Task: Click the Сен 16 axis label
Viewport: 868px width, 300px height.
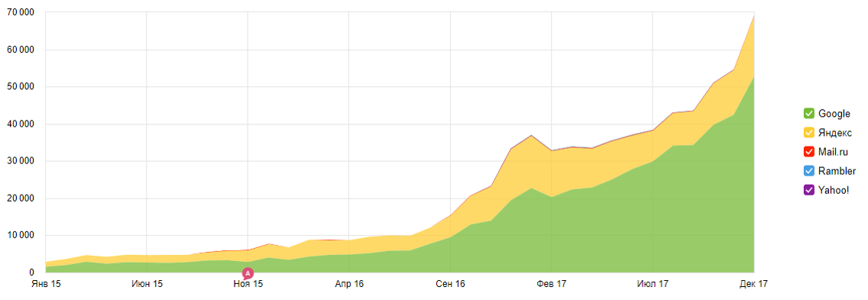Action: [451, 284]
